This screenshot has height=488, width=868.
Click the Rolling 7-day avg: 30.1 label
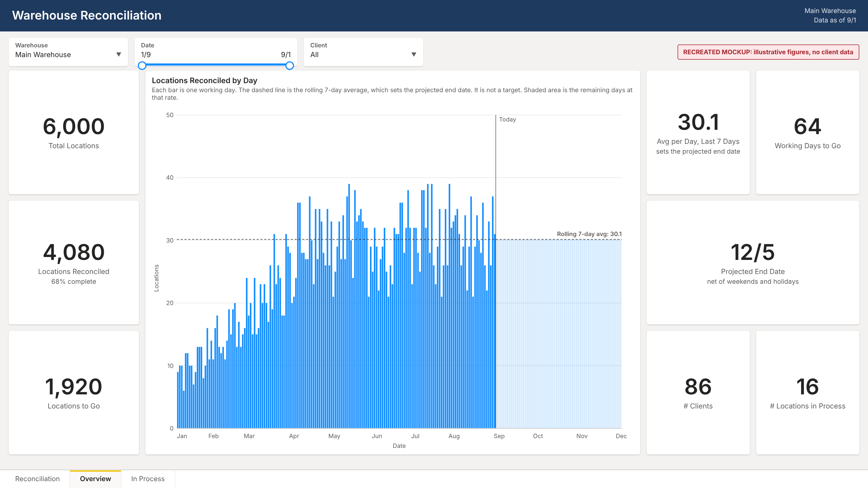589,234
